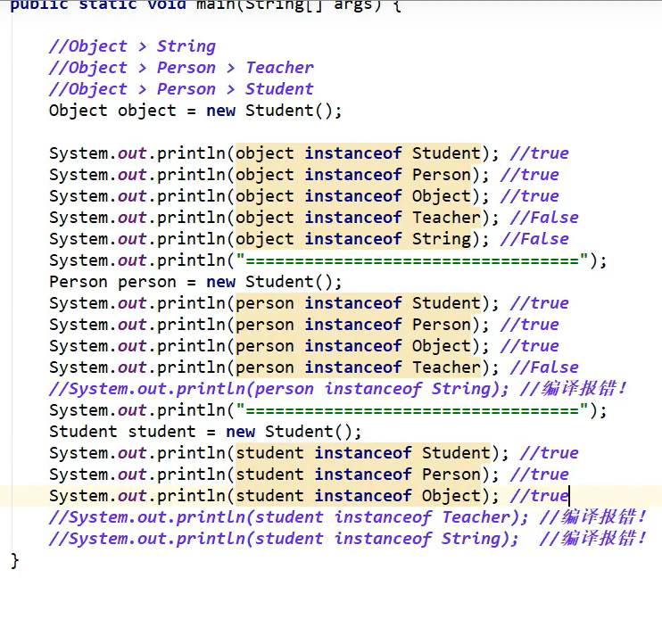This screenshot has width=662, height=644.
Task: Click the line 'Student student = new Student();'
Action: point(205,432)
